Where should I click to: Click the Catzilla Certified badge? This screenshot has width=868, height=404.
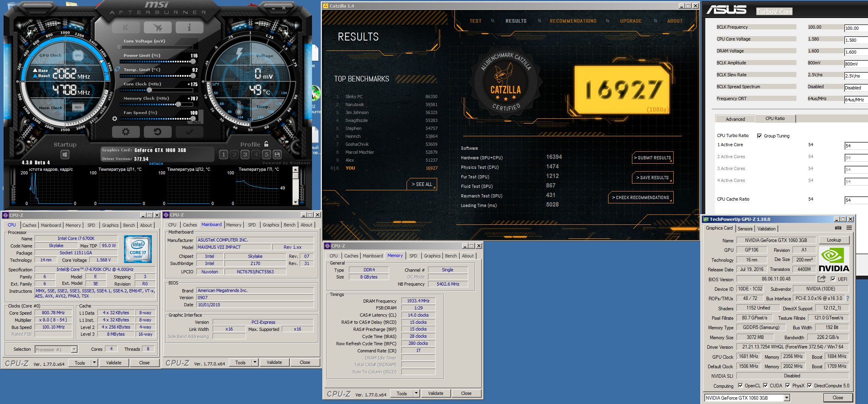pos(506,82)
